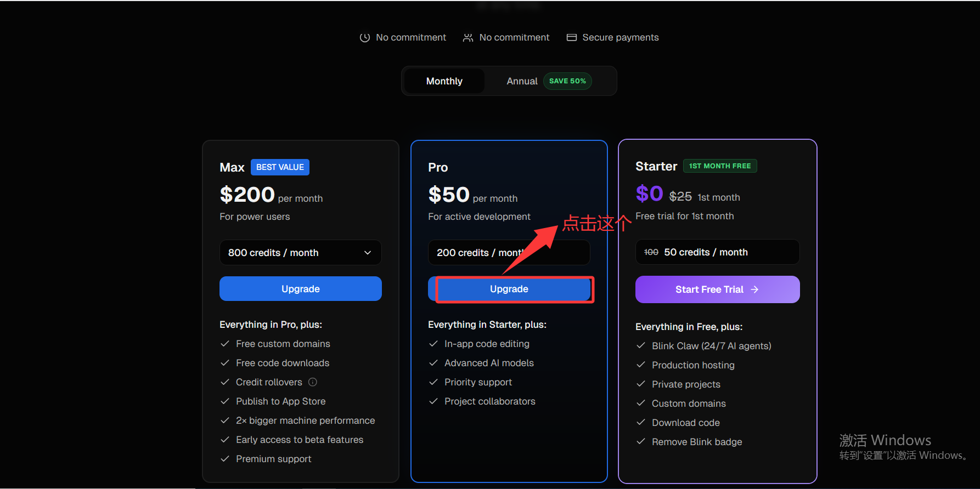This screenshot has height=489, width=980.
Task: Click 'Secure payments' label
Action: (x=621, y=37)
